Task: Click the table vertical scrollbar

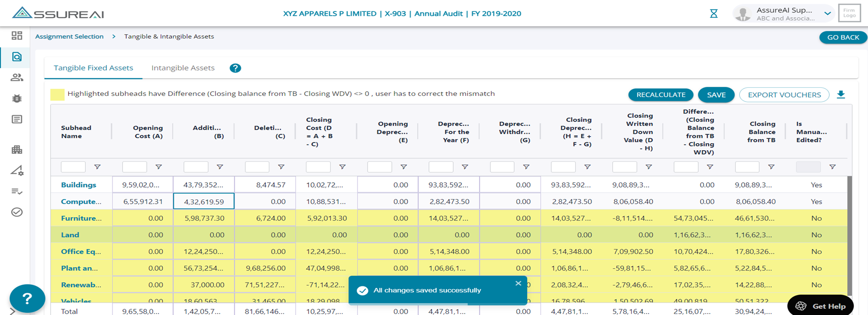Action: pos(849,234)
